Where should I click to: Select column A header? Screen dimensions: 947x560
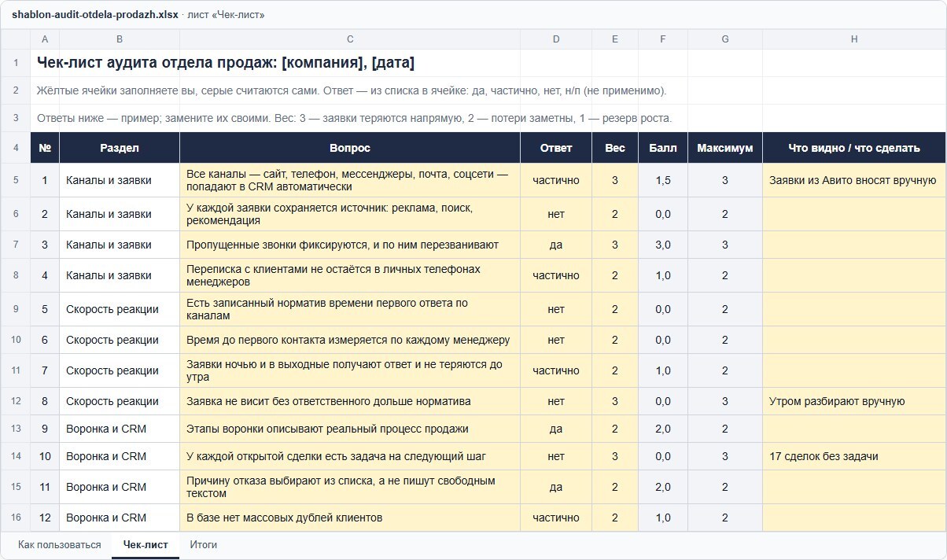(45, 39)
